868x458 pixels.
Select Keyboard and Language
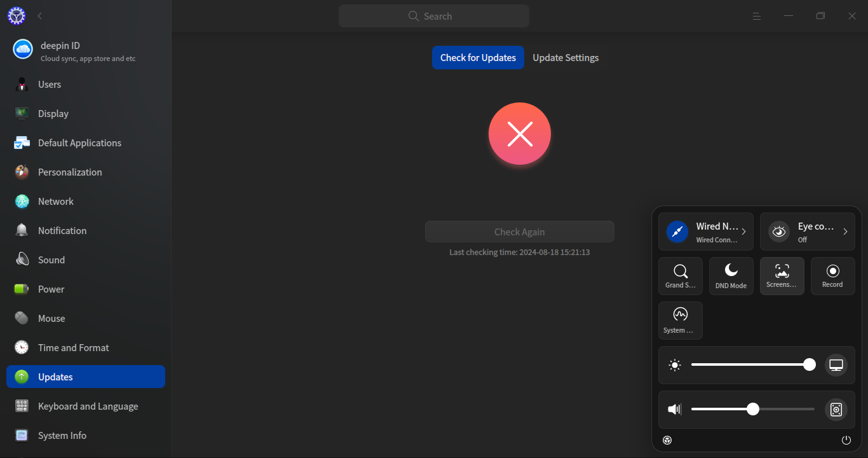point(86,406)
